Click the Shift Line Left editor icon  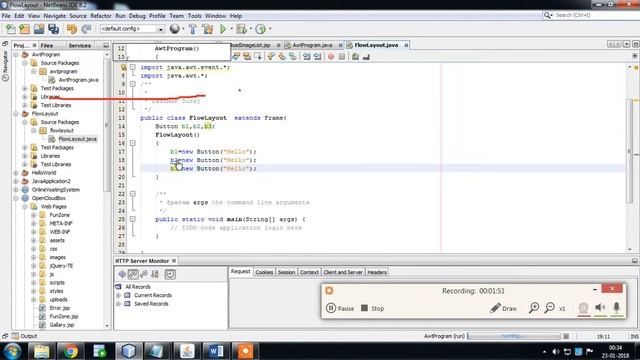[x=307, y=57]
